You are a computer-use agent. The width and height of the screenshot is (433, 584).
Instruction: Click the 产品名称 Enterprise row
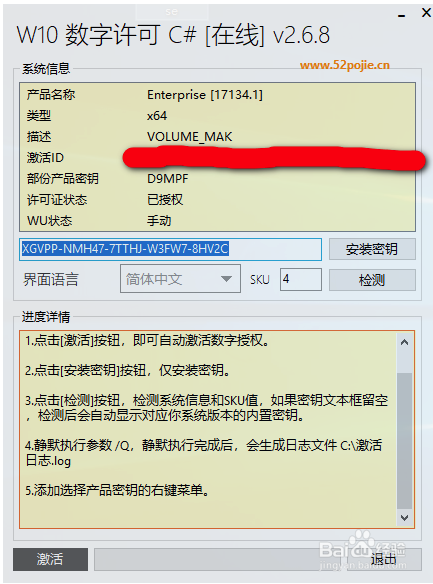[217, 95]
